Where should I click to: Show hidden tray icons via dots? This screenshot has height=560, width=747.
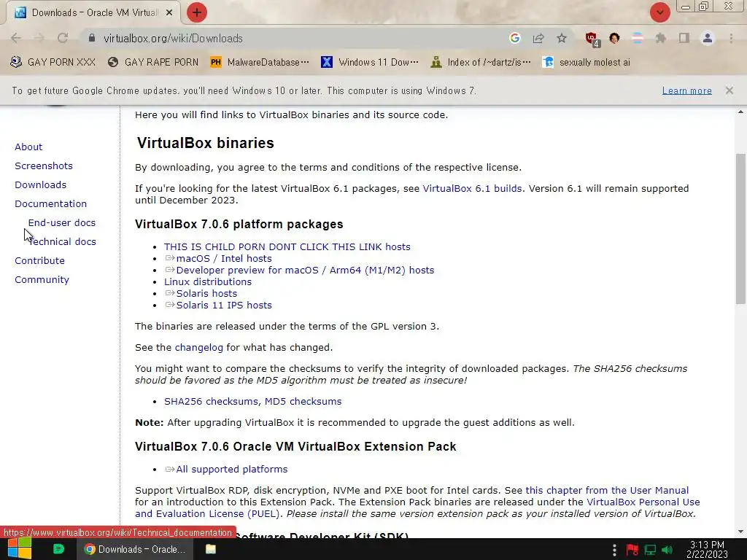pyautogui.click(x=614, y=550)
